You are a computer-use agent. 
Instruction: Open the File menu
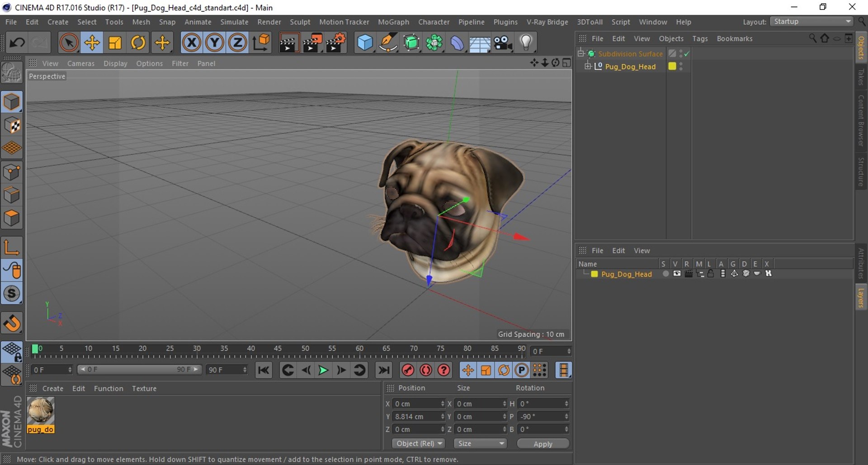tap(11, 22)
